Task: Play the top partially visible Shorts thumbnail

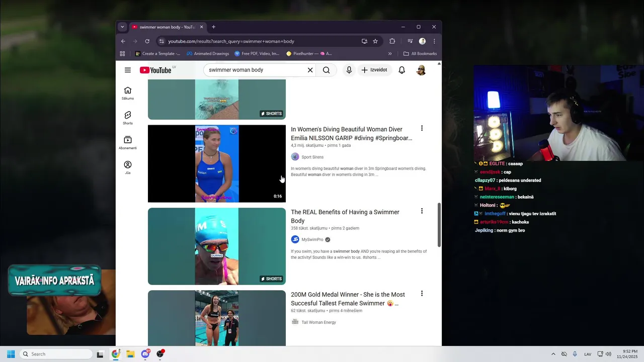Action: [x=217, y=100]
